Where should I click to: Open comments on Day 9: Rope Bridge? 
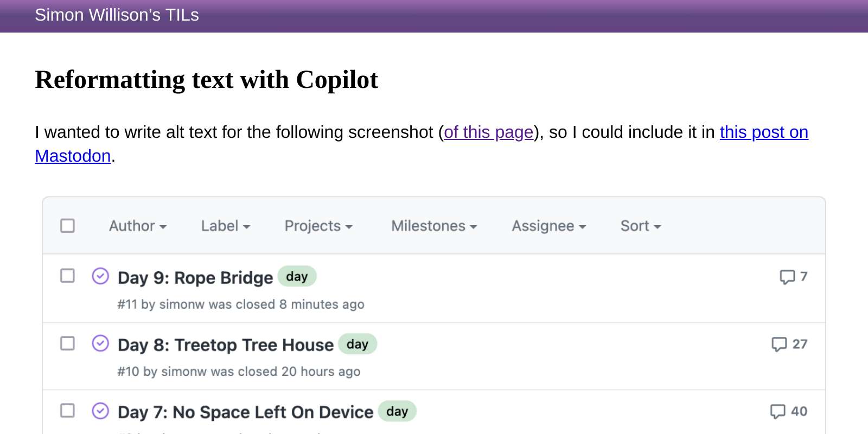793,276
